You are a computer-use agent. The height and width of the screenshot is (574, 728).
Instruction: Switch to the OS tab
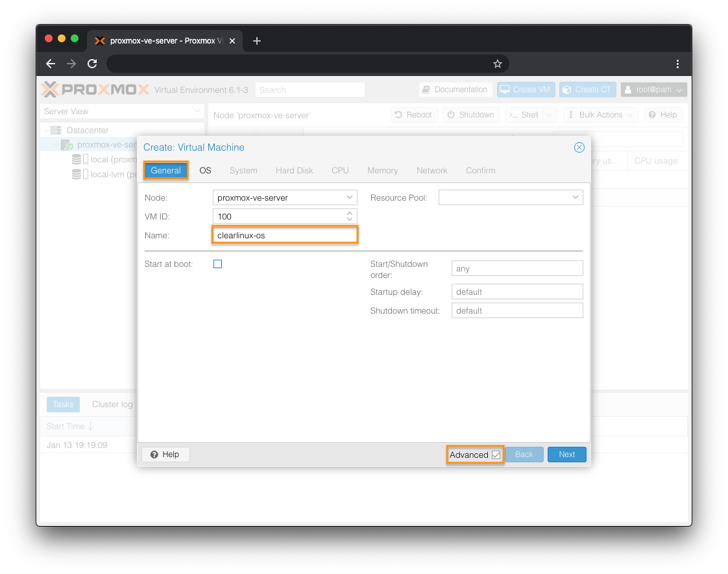pos(205,171)
